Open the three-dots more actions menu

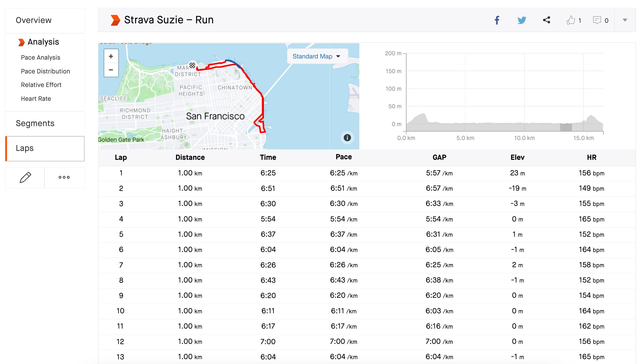pos(64,177)
